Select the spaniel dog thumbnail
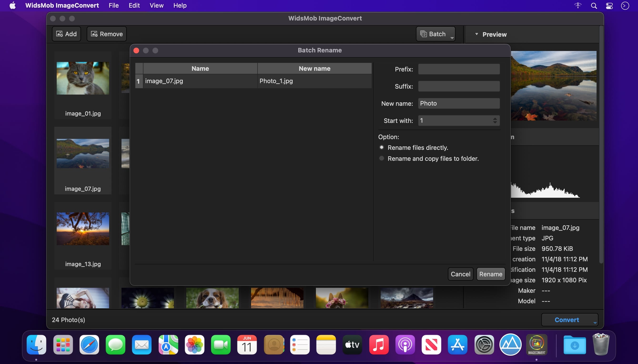 [212, 298]
